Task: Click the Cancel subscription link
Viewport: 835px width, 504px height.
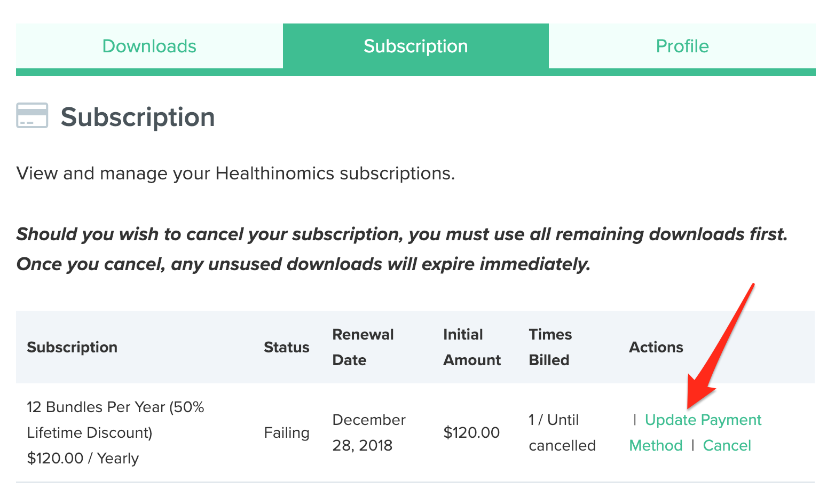Action: (727, 446)
